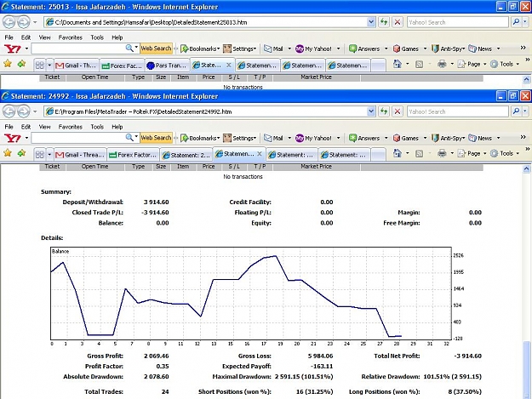Click Feeds icon in Statement 24992 window
The image size is (532, 399).
420,154
